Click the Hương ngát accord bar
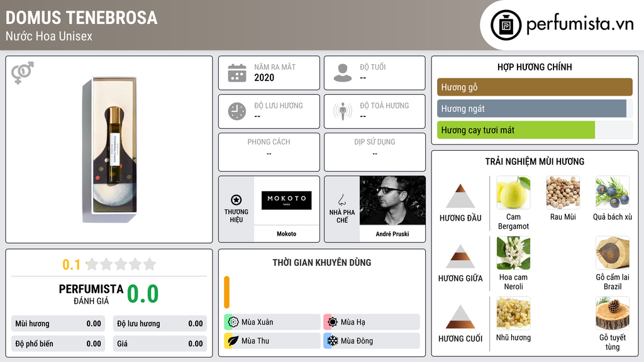This screenshot has height=362, width=644. pos(535,108)
